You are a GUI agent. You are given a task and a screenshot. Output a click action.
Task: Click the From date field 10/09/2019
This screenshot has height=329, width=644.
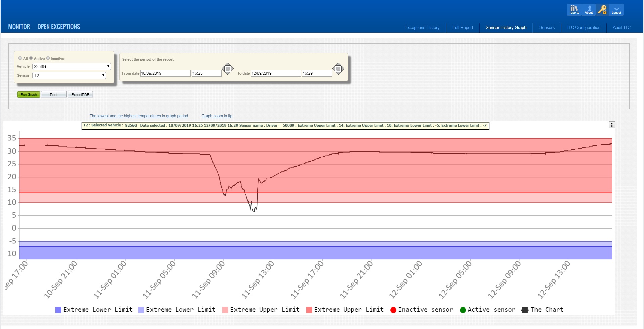pos(165,73)
